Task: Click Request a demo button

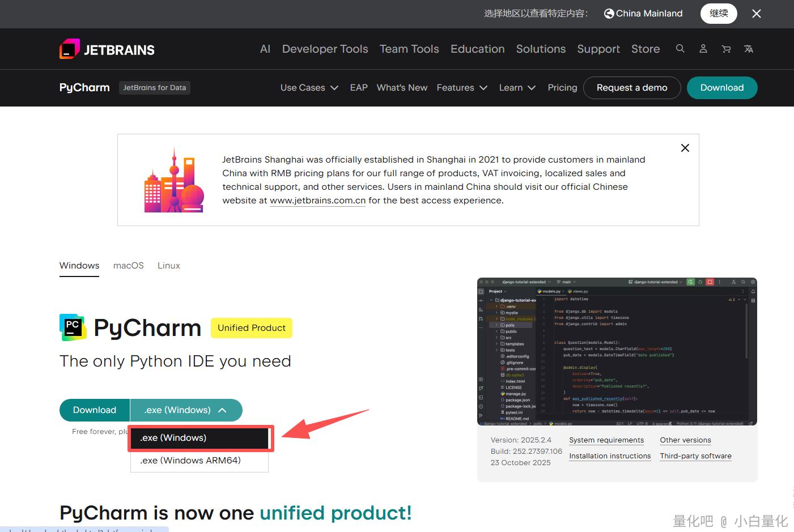Action: tap(631, 88)
